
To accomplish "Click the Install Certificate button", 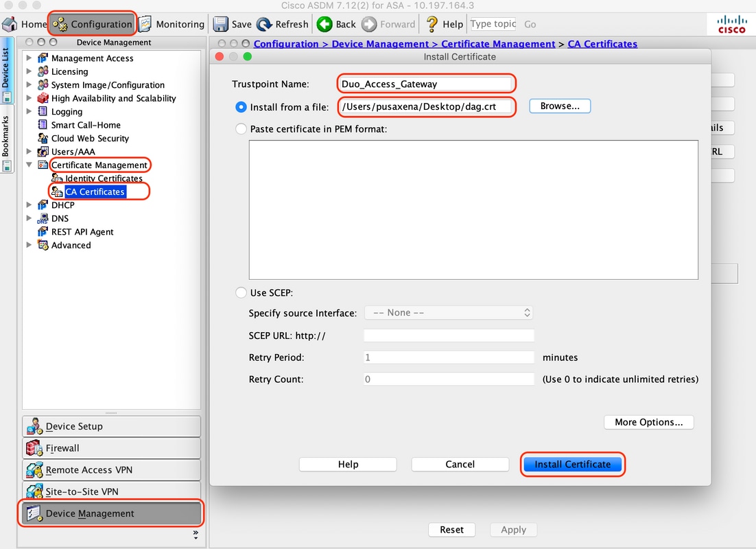I will 572,464.
